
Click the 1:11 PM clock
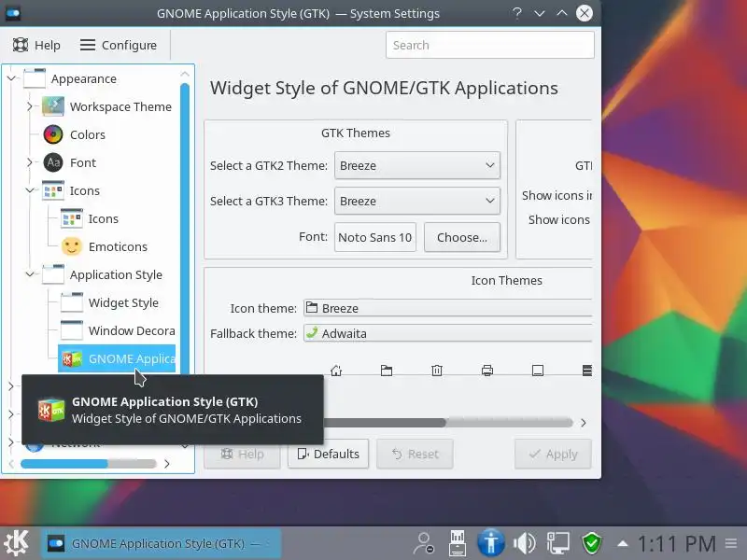(677, 543)
